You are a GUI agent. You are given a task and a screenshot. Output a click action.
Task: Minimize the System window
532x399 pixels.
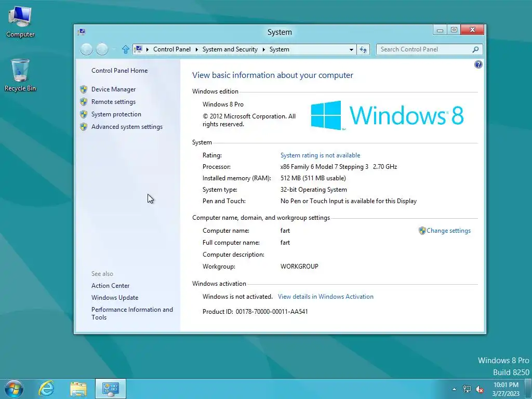point(440,30)
